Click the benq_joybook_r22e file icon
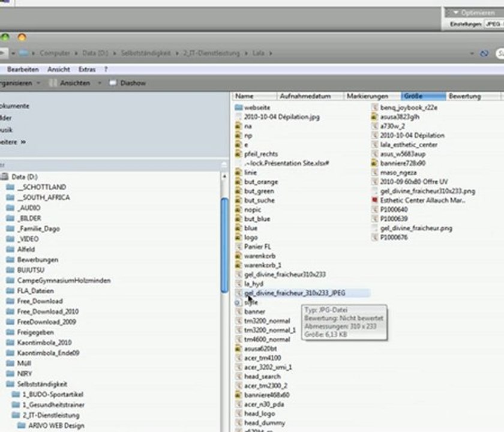504x432 pixels. click(374, 107)
